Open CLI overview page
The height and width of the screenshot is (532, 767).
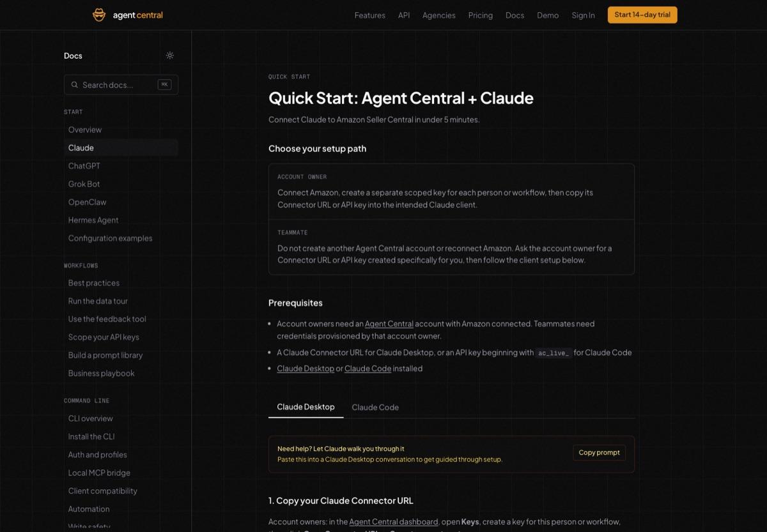click(x=121, y=418)
